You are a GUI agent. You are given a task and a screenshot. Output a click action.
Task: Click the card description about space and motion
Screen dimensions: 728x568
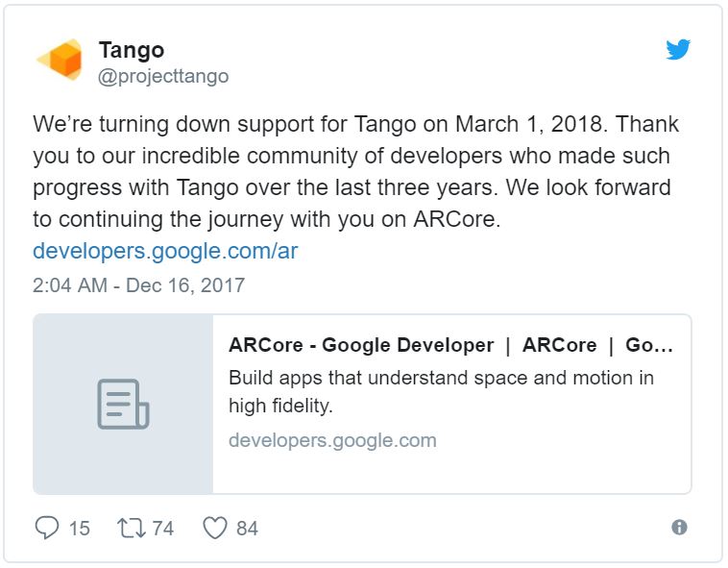tap(441, 391)
